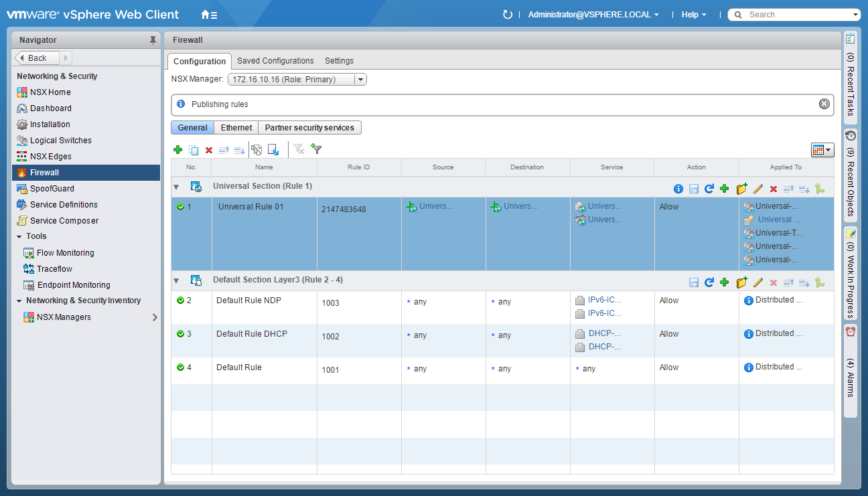Image resolution: width=868 pixels, height=496 pixels.
Task: Click the Apply Filter funnel icon
Action: [317, 150]
